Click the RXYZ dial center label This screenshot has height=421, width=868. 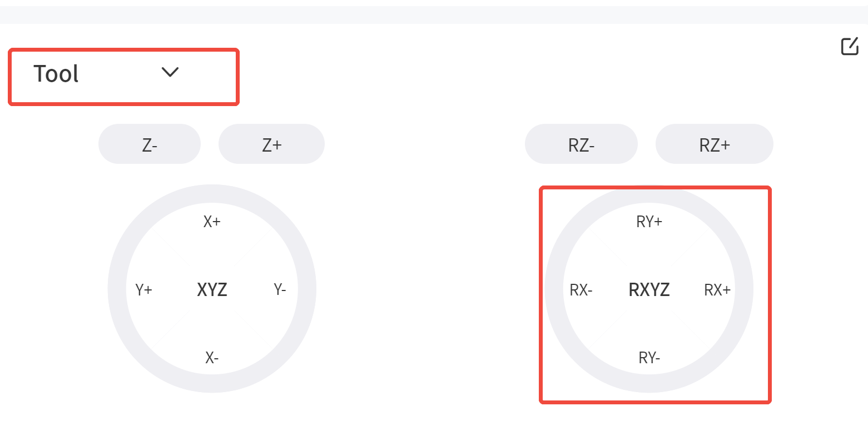[649, 289]
